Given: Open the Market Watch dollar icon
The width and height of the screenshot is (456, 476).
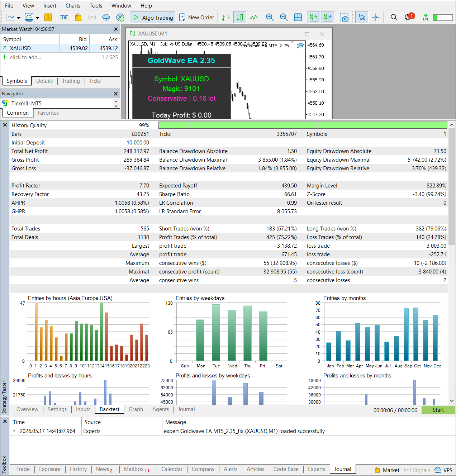Looking at the screenshot, I should (x=48, y=17).
